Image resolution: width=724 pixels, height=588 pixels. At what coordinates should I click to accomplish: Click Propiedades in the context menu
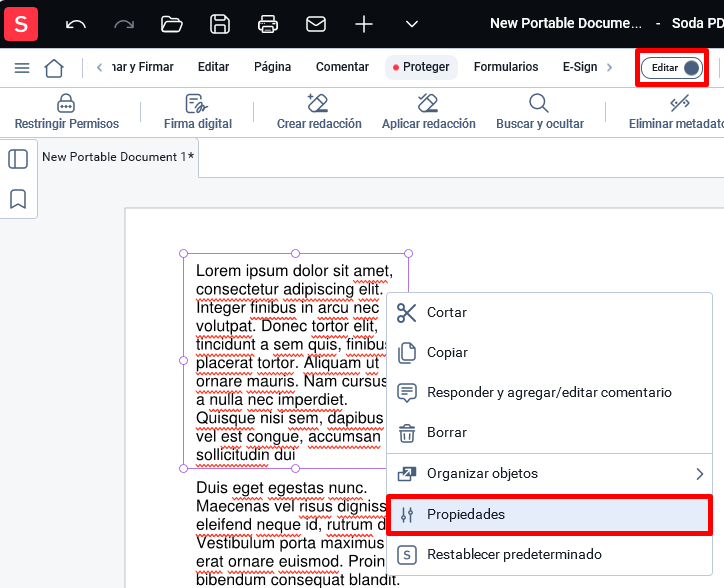tap(549, 515)
